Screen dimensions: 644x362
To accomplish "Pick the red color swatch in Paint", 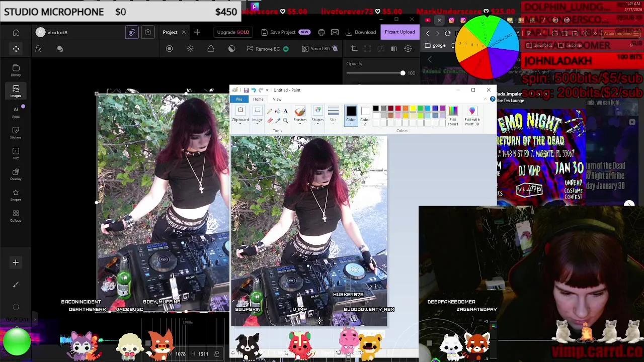I will (x=398, y=109).
